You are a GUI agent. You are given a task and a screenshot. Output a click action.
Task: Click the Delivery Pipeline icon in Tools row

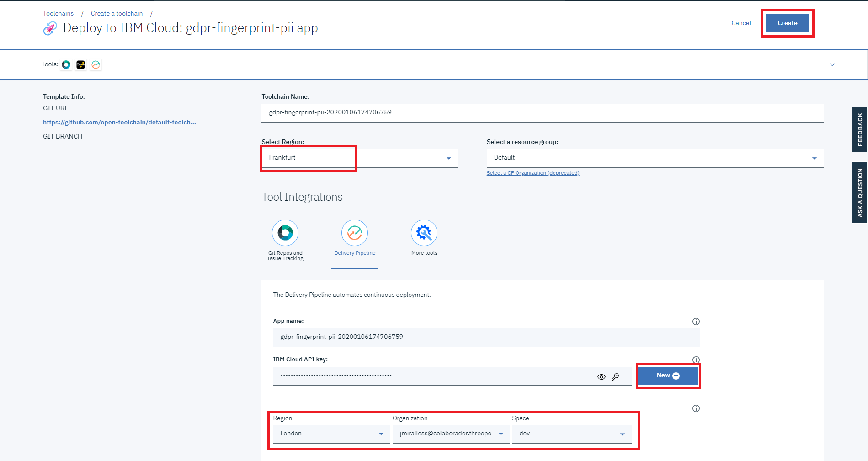(96, 64)
